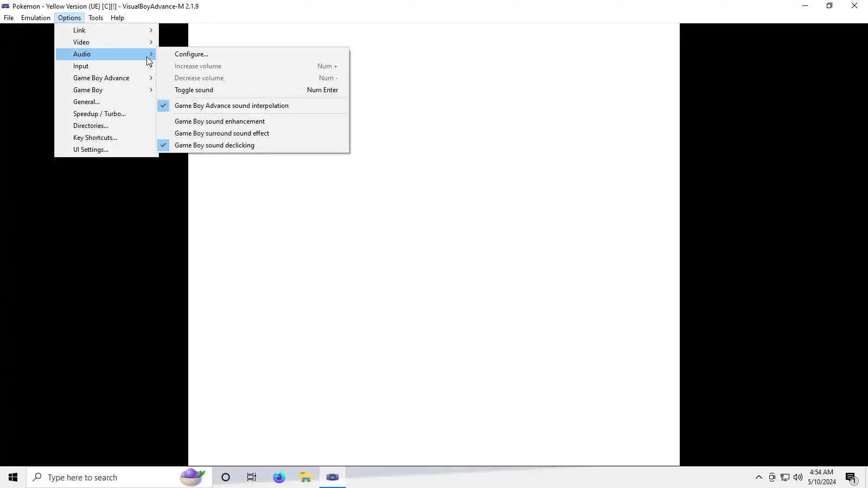Open the Help menu

[x=117, y=18]
